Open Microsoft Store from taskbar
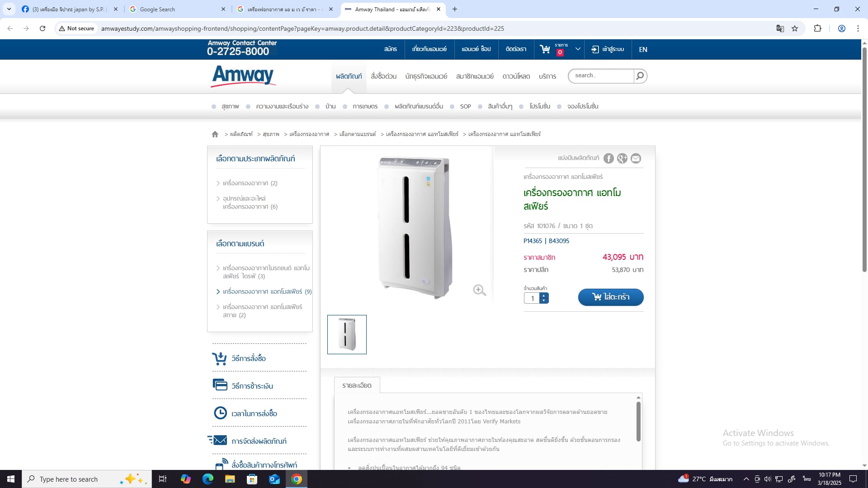The image size is (868, 488). coord(252,479)
